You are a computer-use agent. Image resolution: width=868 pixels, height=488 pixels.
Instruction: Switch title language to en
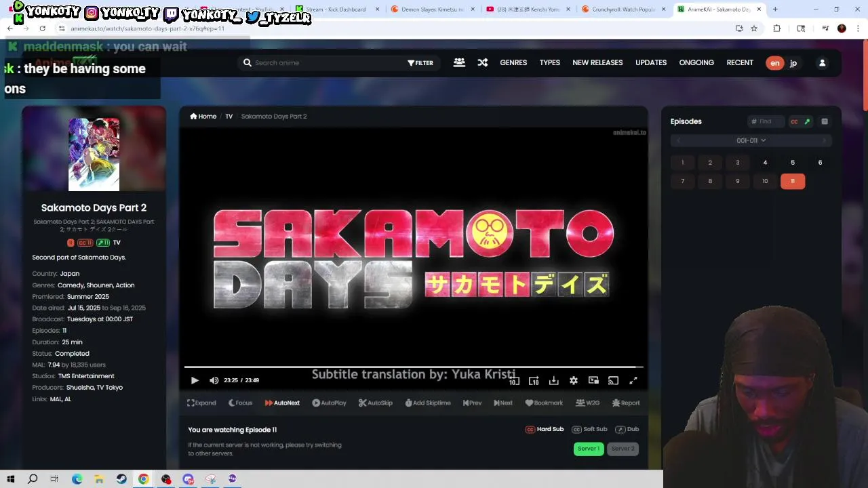click(774, 62)
